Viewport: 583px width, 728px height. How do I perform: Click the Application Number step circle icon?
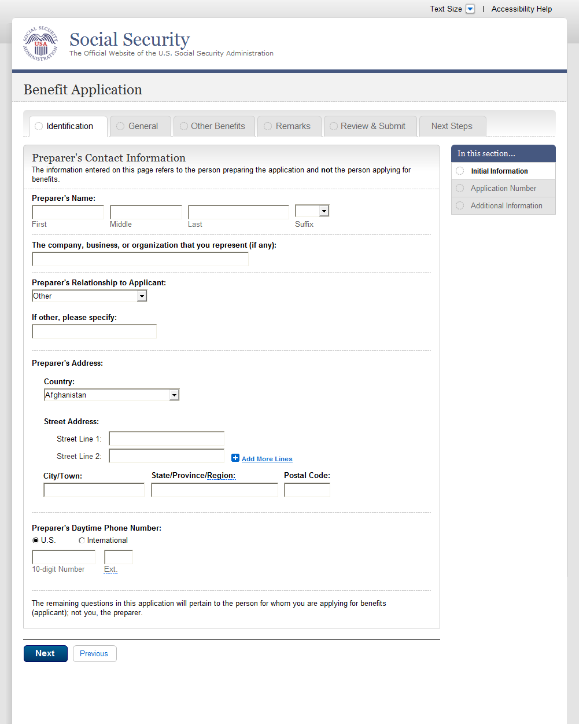(460, 188)
